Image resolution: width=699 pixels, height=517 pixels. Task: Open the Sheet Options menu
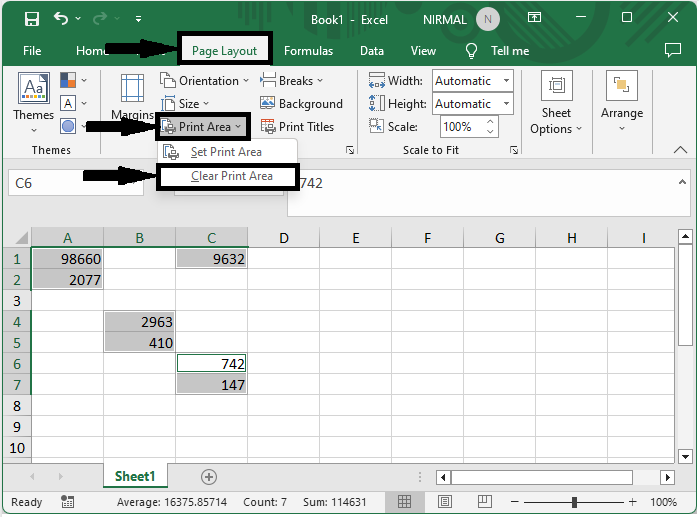pyautogui.click(x=556, y=103)
